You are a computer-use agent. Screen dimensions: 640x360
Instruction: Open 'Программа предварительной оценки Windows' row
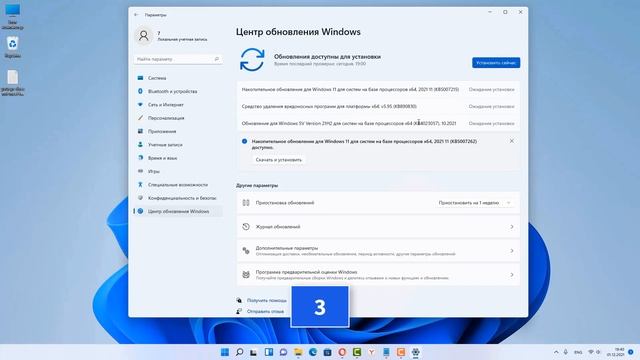click(x=378, y=275)
